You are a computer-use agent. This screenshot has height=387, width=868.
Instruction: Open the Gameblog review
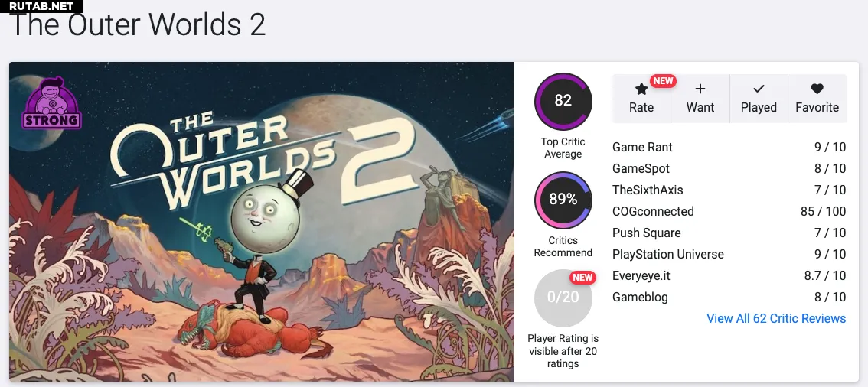click(640, 297)
